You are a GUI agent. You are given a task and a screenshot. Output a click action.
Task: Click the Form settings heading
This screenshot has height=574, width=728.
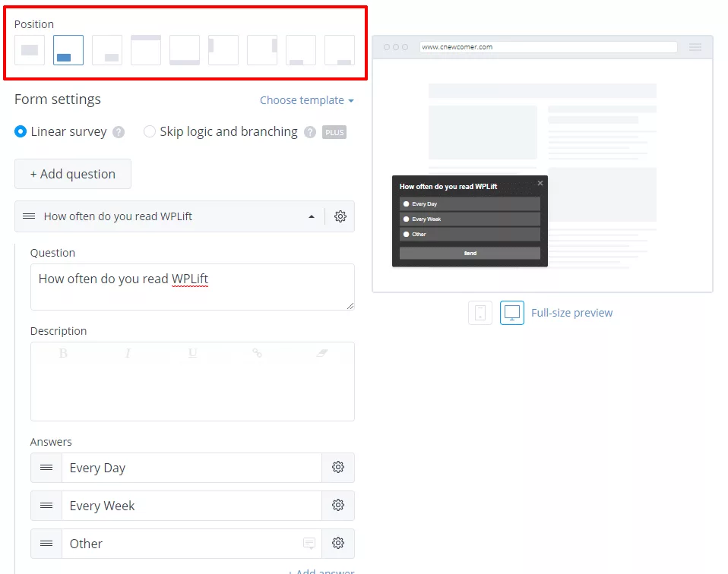pos(58,99)
